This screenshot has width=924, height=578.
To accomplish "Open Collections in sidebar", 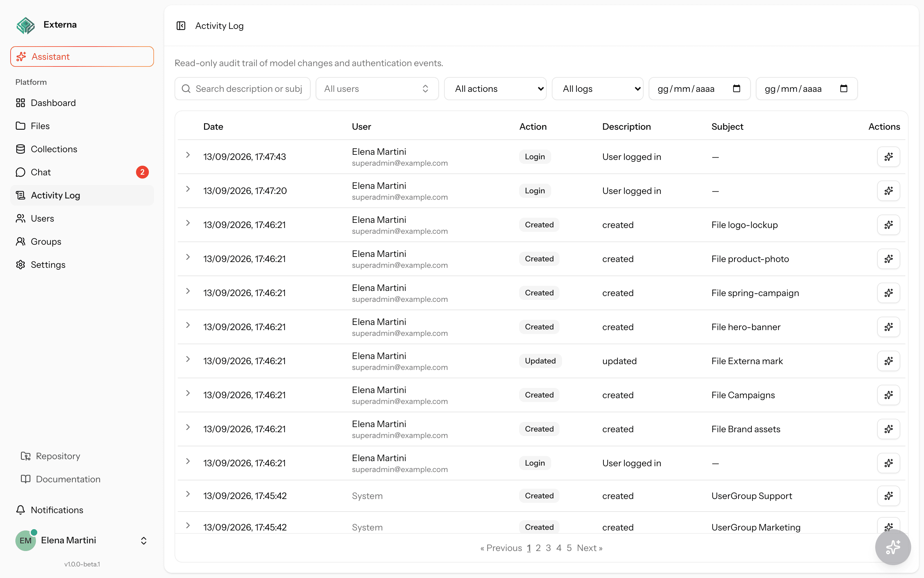I will coord(82,149).
